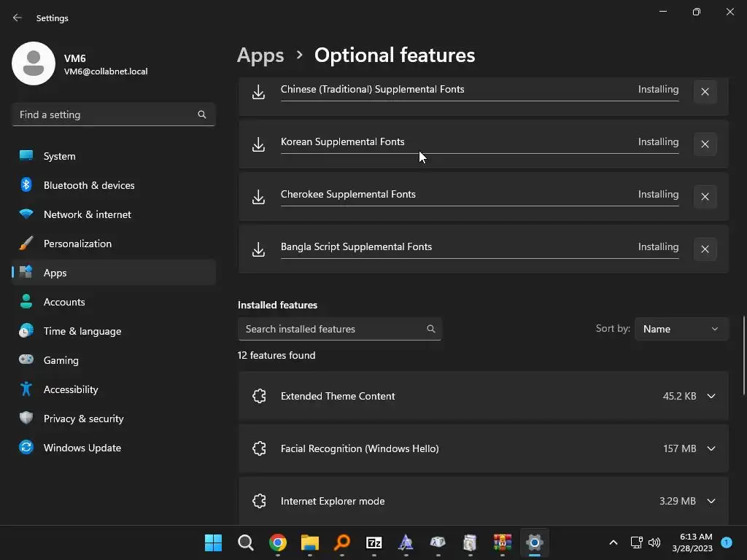
Task: Open the Windows Start menu
Action: click(x=213, y=542)
